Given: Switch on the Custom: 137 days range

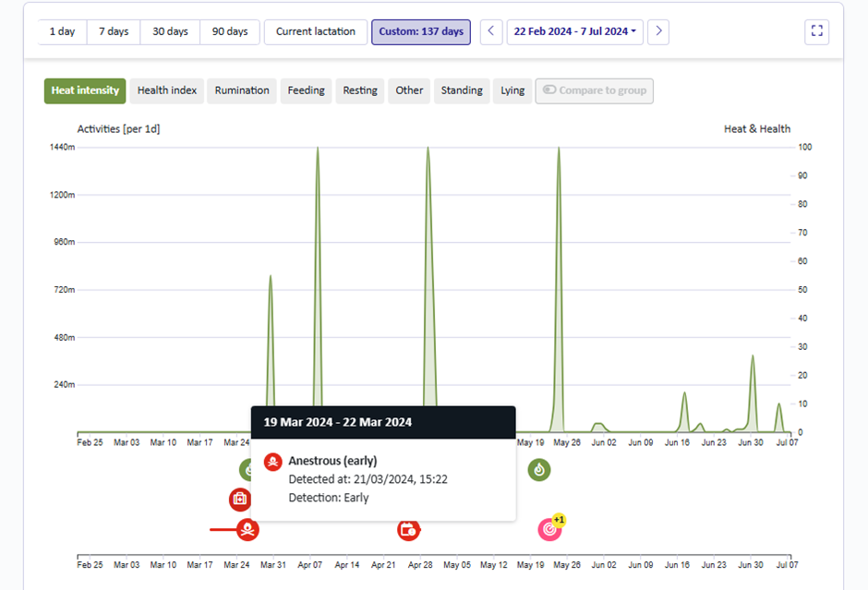Looking at the screenshot, I should tap(421, 31).
